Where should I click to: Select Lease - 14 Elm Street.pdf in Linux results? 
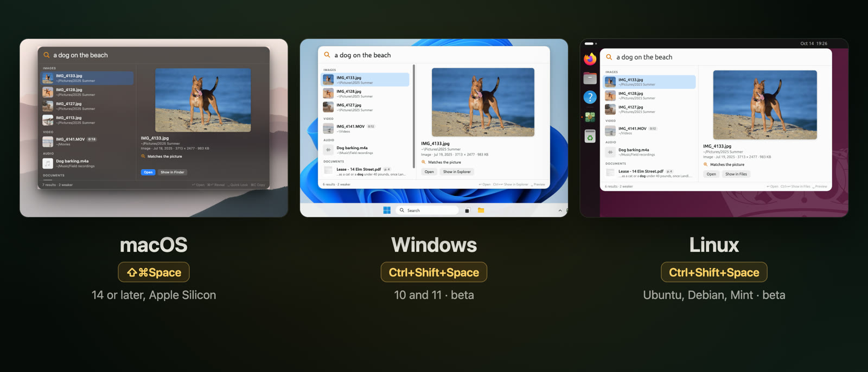coord(649,173)
